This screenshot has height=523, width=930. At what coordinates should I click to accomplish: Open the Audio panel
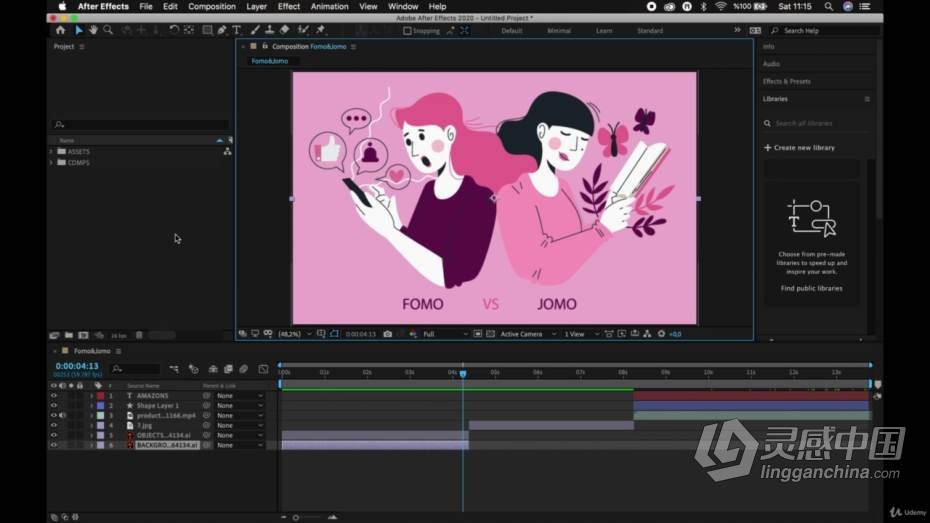(771, 63)
